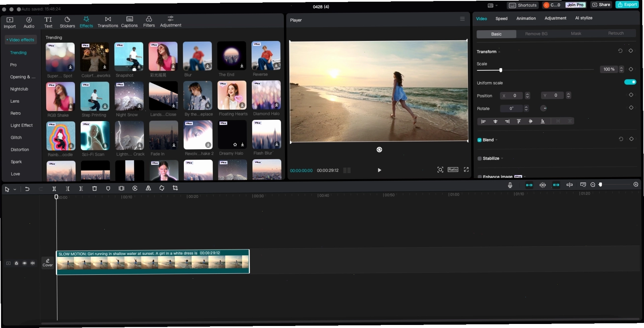The image size is (644, 328).
Task: Click the align left icon in Transform
Action: [x=483, y=121]
